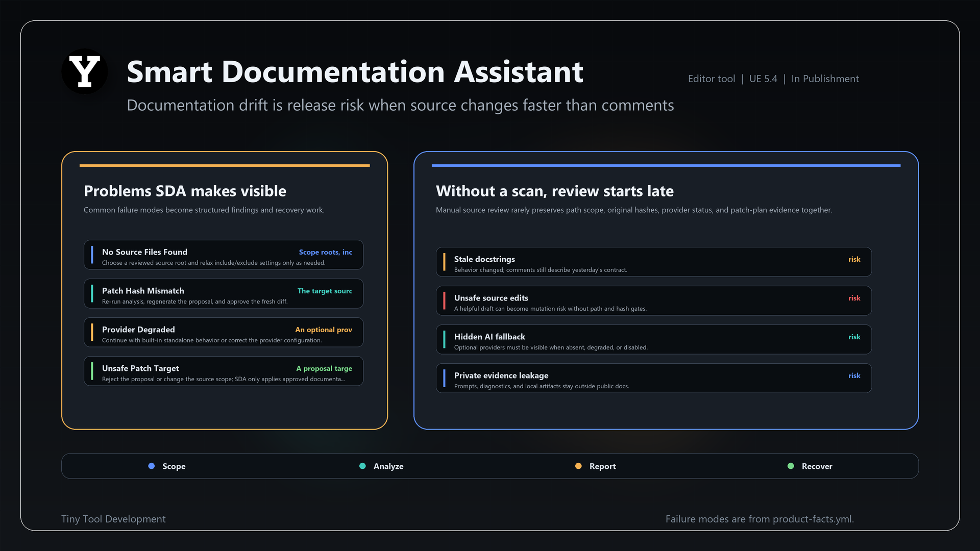Image resolution: width=980 pixels, height=551 pixels.
Task: Click risk tag on Unsafe source edits
Action: 854,298
